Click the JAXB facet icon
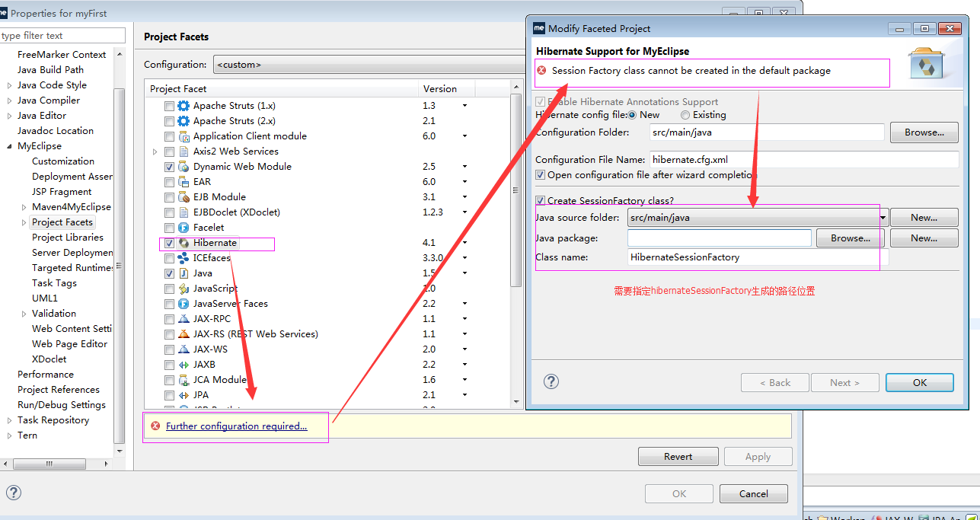The image size is (980, 520). pyautogui.click(x=184, y=365)
